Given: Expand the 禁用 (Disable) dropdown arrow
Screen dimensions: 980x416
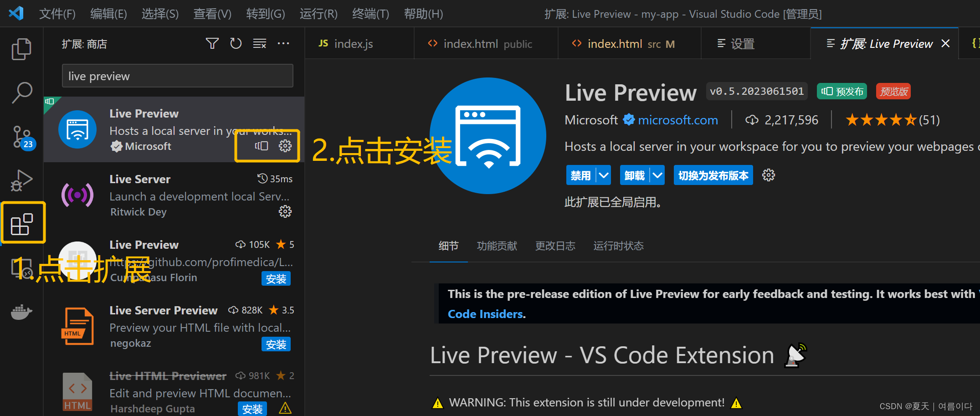Looking at the screenshot, I should [604, 175].
